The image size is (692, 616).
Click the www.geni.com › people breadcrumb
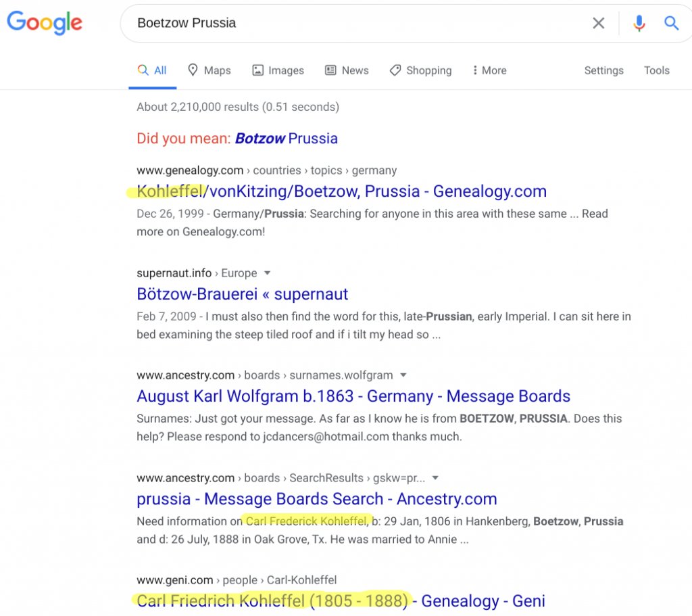click(x=237, y=579)
